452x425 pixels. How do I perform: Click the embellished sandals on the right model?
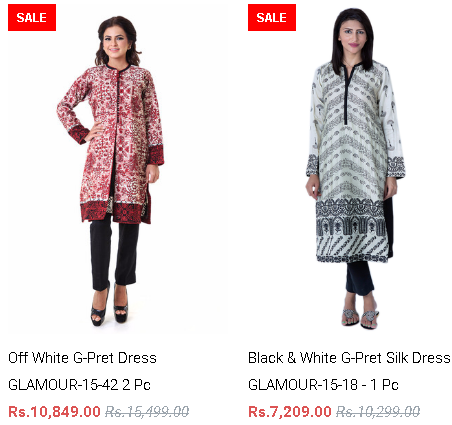(360, 318)
